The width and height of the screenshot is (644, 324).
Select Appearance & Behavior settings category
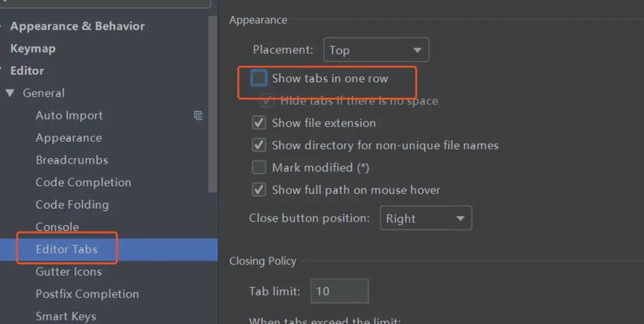point(77,26)
